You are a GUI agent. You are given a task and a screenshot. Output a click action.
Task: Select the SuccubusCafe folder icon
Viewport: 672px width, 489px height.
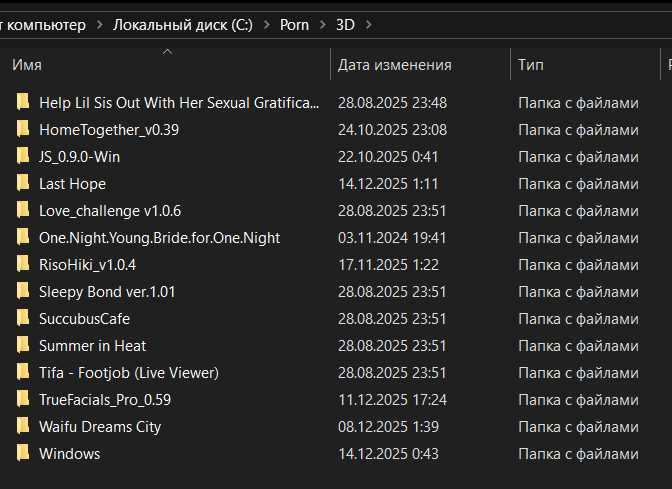pyautogui.click(x=23, y=318)
